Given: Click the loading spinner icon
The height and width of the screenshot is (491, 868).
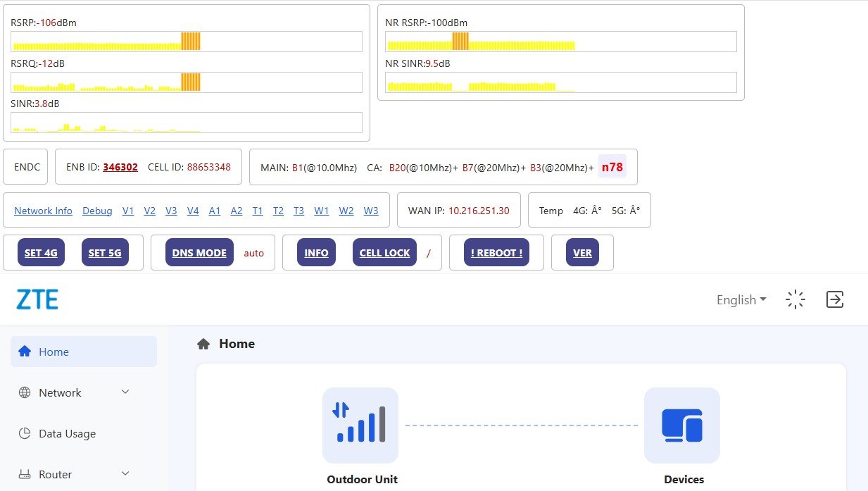Looking at the screenshot, I should click(x=795, y=299).
